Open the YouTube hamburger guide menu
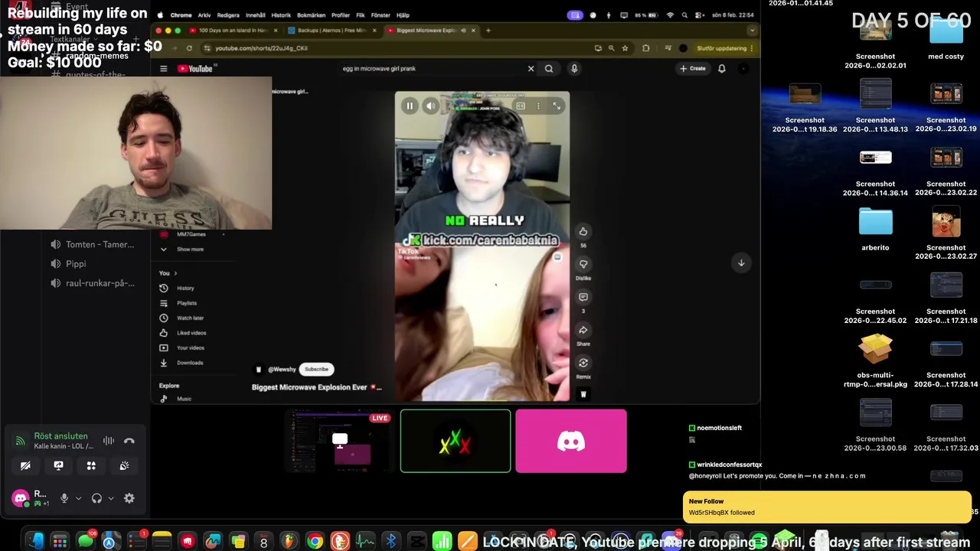 tap(163, 69)
